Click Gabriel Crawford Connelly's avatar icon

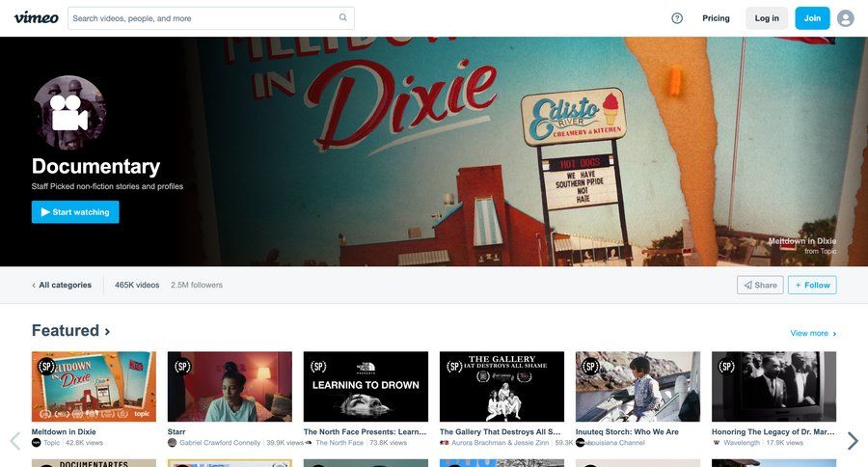(173, 443)
